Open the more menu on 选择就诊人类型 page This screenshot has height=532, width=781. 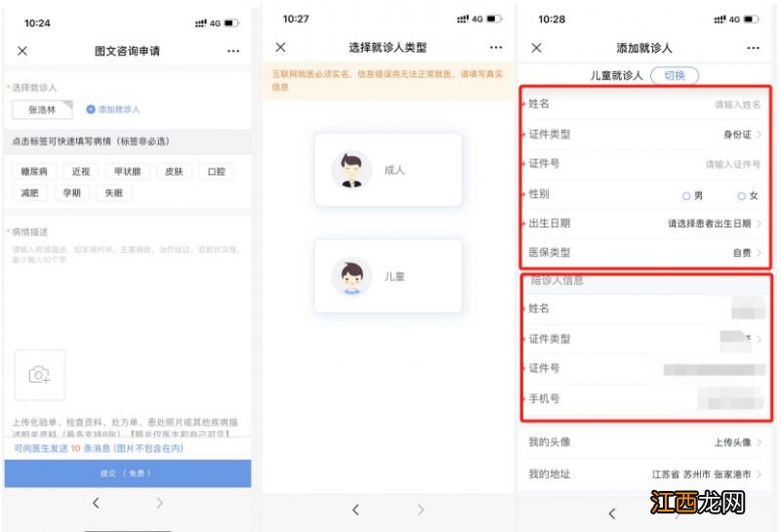(x=496, y=47)
